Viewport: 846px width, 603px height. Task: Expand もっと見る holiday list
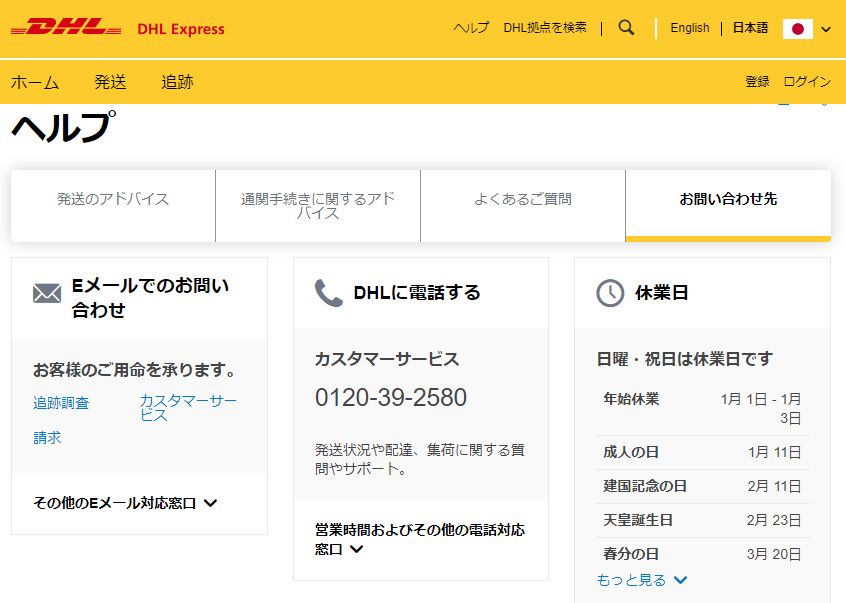(642, 580)
